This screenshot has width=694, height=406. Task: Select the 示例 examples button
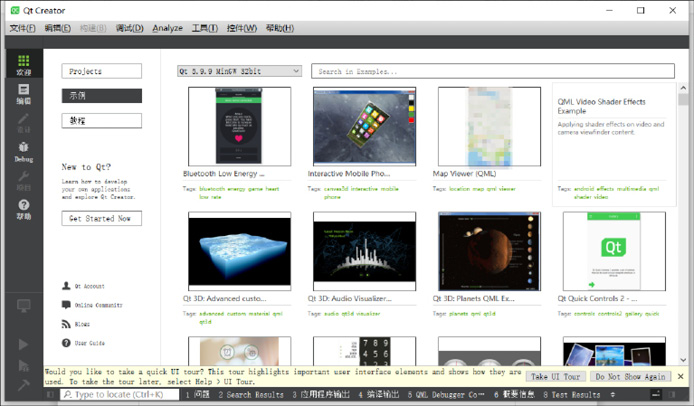click(x=102, y=96)
